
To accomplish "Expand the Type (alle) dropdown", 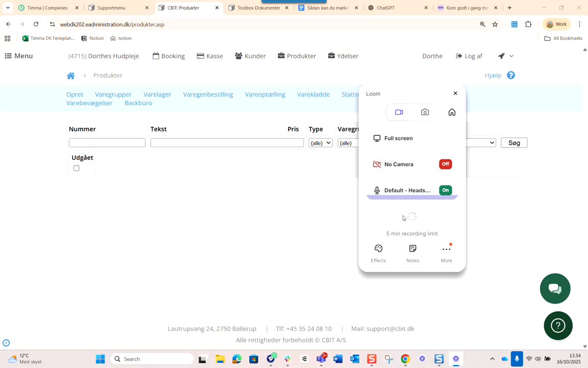I will 321,143.
